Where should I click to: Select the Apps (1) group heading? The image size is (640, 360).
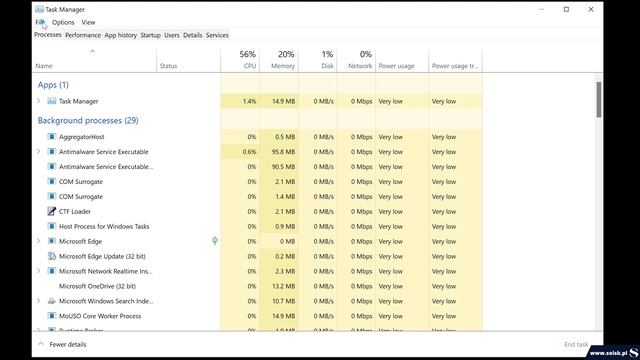tap(53, 84)
